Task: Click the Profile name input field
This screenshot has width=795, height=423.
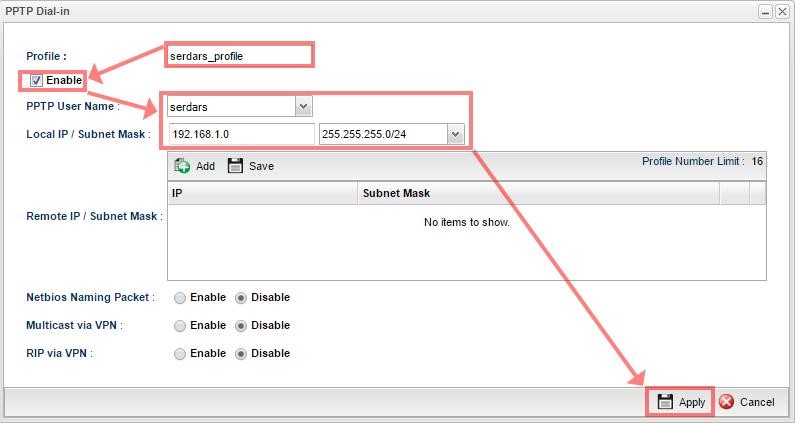Action: point(239,56)
